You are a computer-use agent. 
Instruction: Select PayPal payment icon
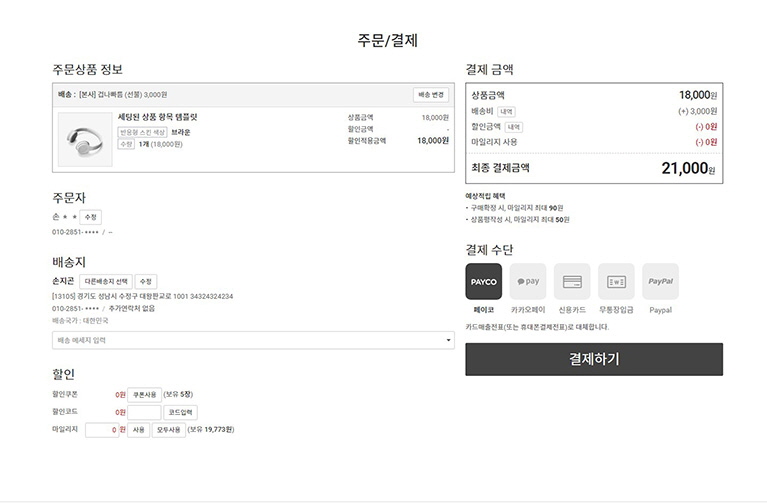click(660, 282)
